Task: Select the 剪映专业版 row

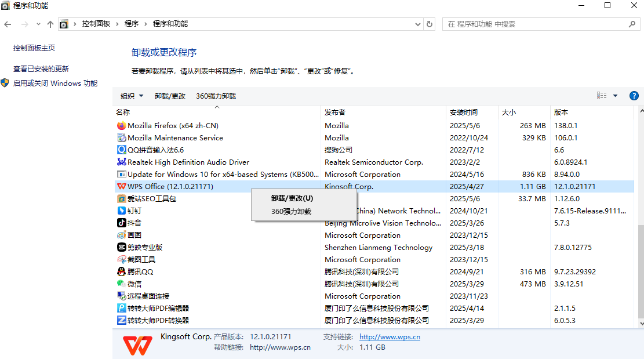Action: [x=374, y=247]
